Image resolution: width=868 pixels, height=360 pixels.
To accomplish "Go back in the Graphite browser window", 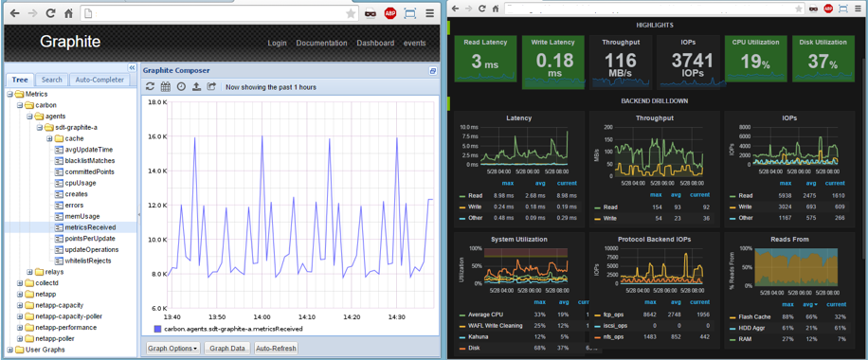I will tap(14, 14).
